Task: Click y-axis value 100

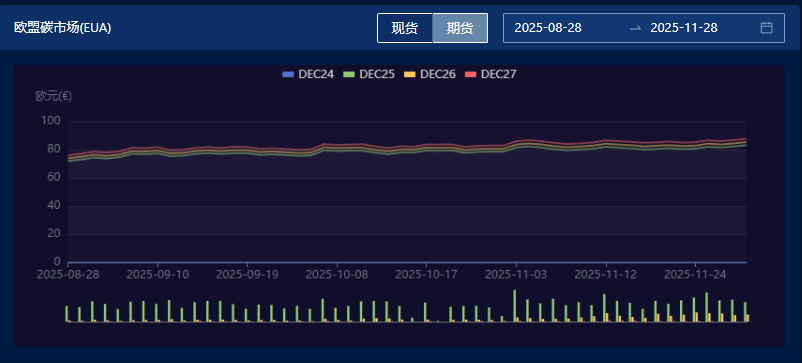Action: click(x=52, y=121)
